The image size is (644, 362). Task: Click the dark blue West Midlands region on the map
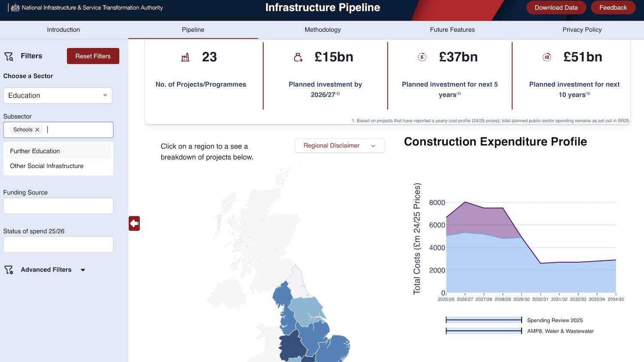coord(292,343)
